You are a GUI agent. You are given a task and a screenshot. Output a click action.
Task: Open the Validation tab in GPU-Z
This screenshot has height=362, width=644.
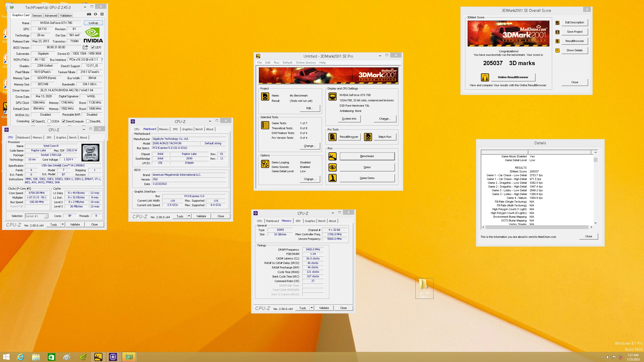[x=66, y=15]
